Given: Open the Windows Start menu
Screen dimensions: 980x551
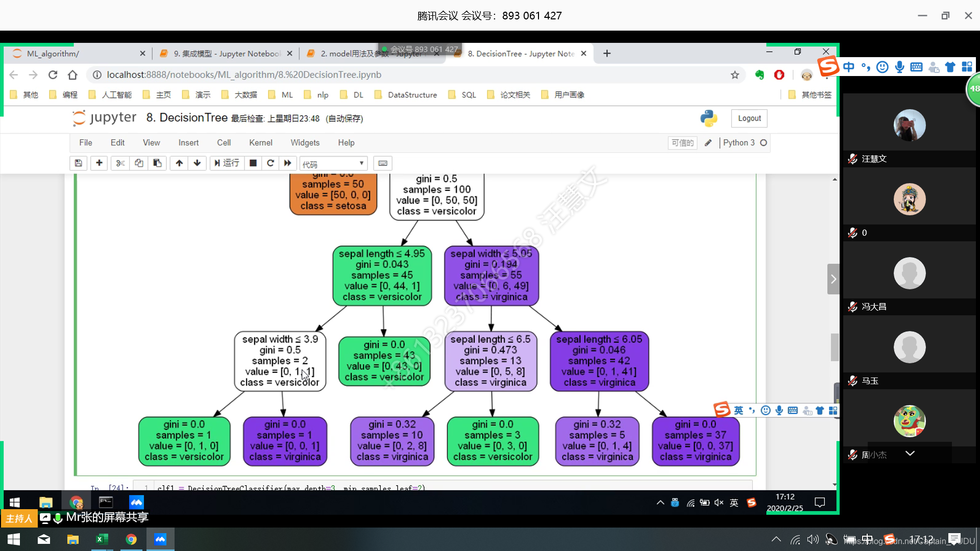Looking at the screenshot, I should 14,539.
